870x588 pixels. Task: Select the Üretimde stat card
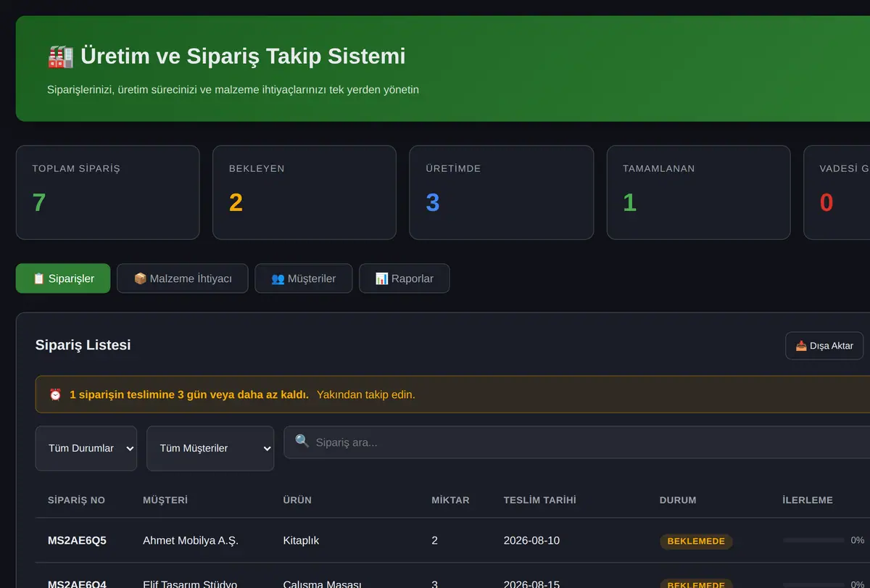pyautogui.click(x=502, y=192)
